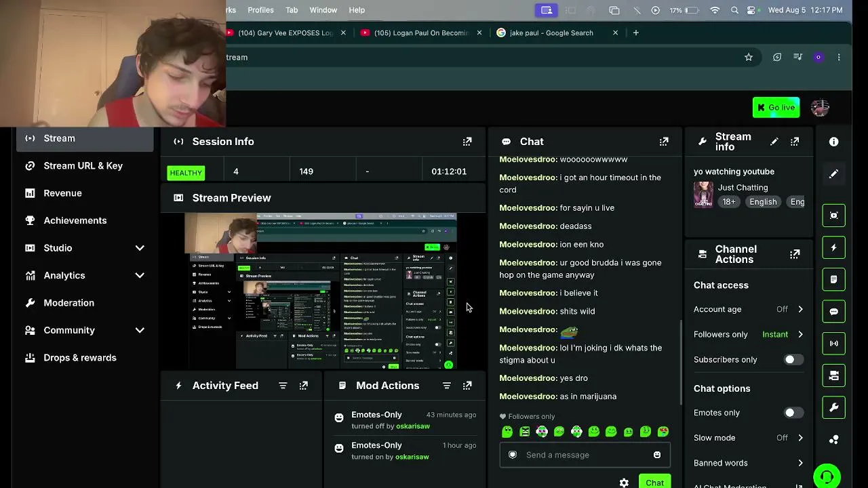Viewport: 868px width, 488px height.
Task: Open Spotlight search in menu bar
Action: click(734, 10)
